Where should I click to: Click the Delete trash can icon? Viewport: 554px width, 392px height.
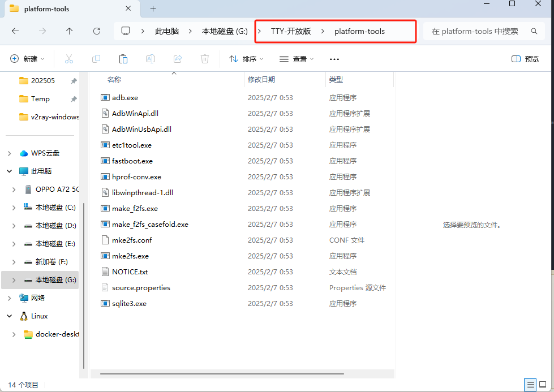(205, 59)
